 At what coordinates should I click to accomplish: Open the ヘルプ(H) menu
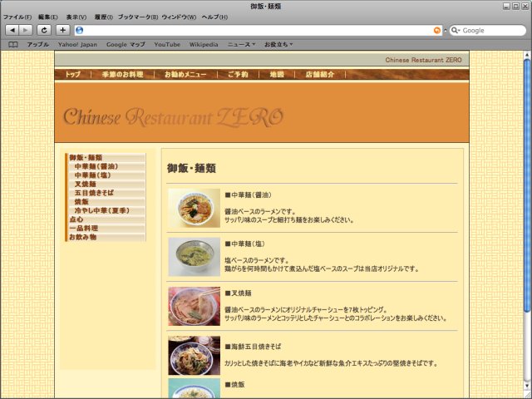pos(214,17)
